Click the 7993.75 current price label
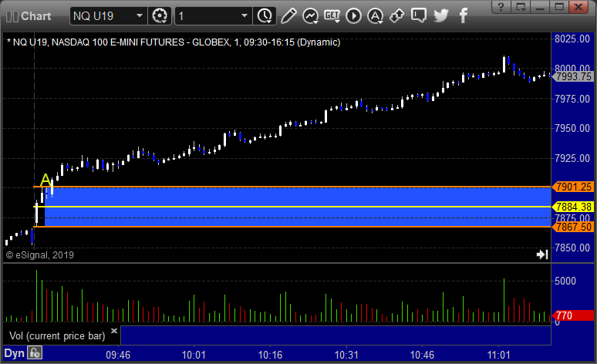 [x=573, y=76]
